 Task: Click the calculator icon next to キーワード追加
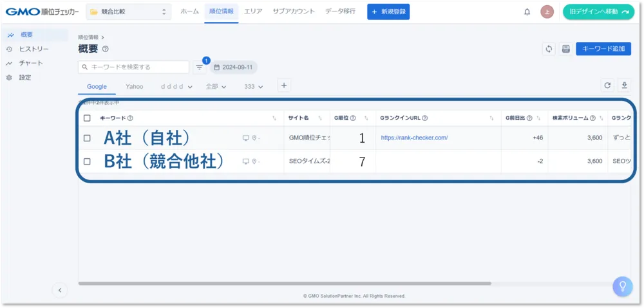(565, 49)
